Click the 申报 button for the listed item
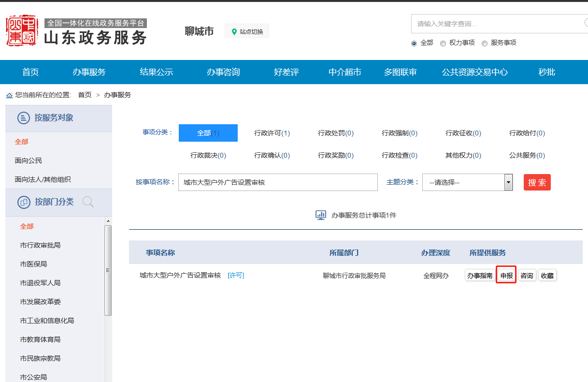Image resolution: width=588 pixels, height=382 pixels. point(506,275)
